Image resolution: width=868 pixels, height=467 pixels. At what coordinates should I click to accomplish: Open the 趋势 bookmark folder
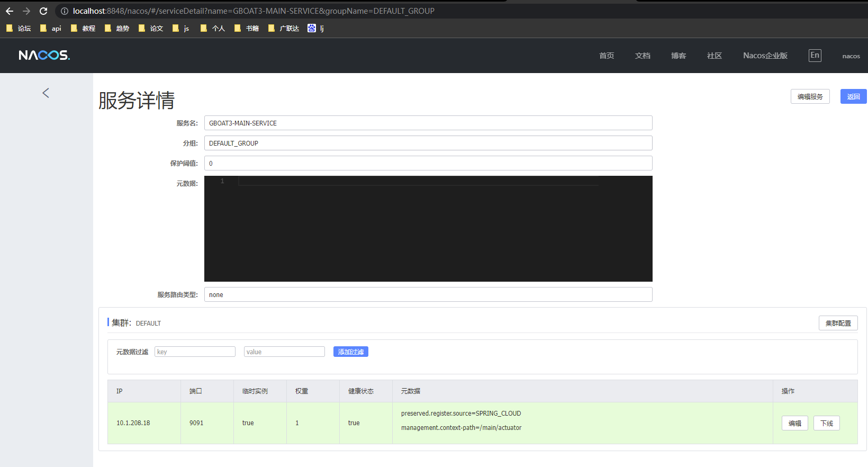coord(117,29)
